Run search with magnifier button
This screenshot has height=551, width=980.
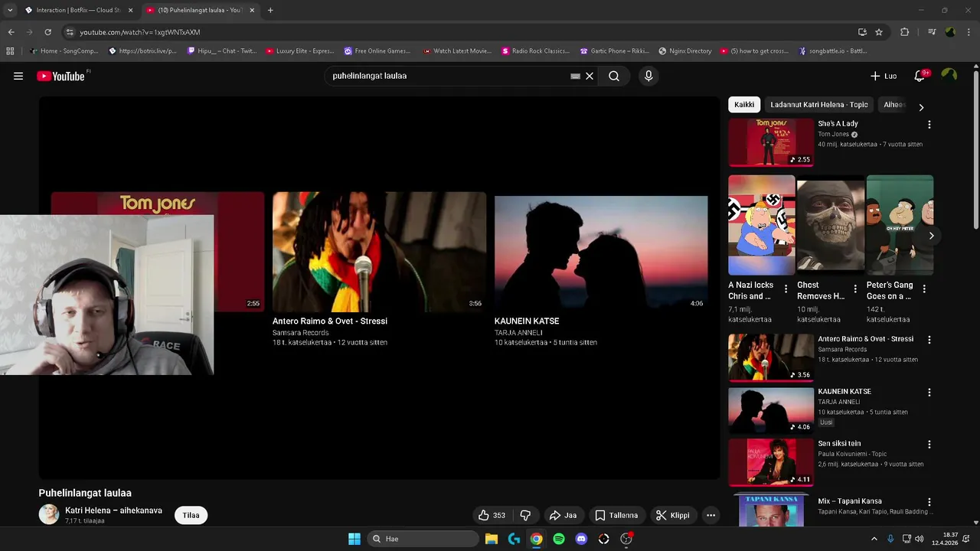point(614,76)
